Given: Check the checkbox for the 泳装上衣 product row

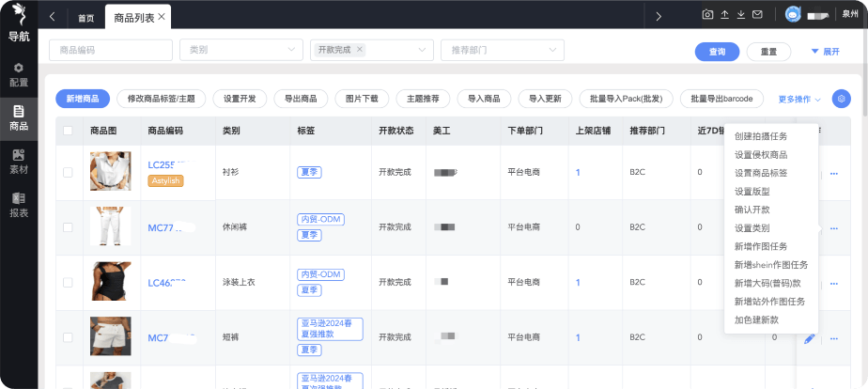Looking at the screenshot, I should (67, 281).
